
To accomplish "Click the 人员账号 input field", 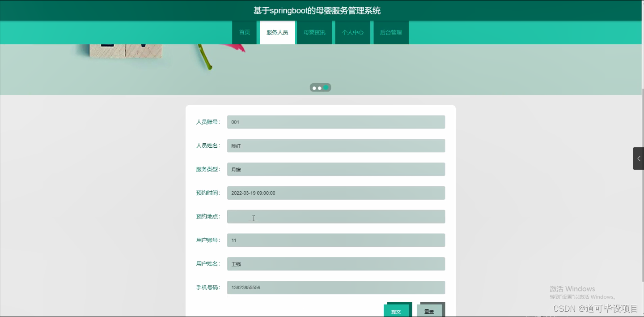I will tap(336, 122).
